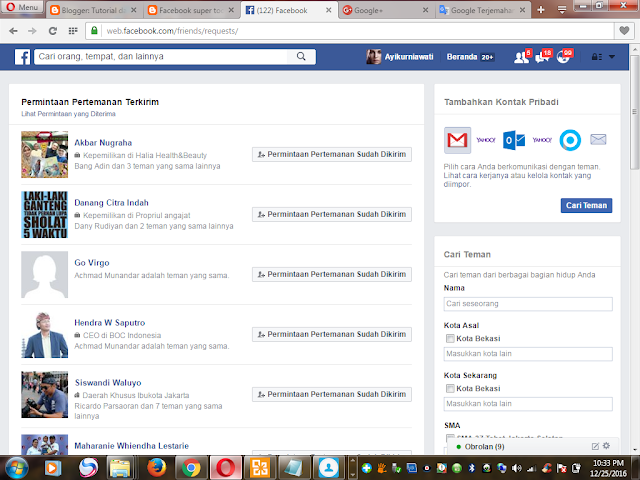Select Outlook contact import icon
Image resolution: width=640 pixels, height=480 pixels.
(x=514, y=140)
